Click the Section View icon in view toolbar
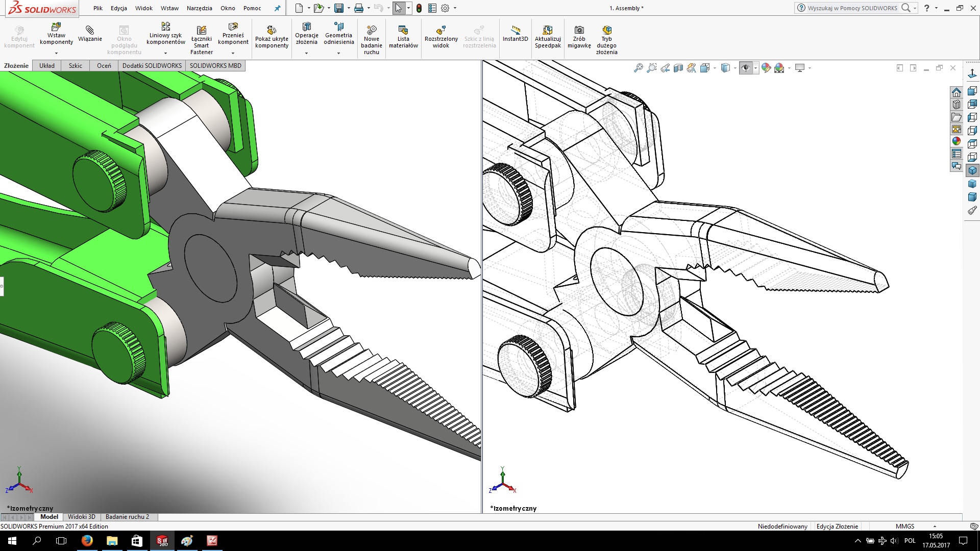Screen dimensions: 980x551 (x=678, y=68)
